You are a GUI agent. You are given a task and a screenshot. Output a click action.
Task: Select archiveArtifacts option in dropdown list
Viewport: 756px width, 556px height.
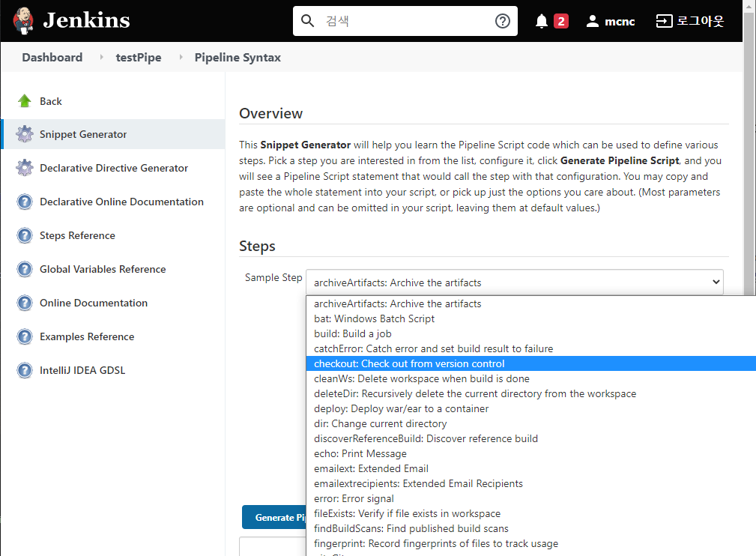(x=530, y=303)
